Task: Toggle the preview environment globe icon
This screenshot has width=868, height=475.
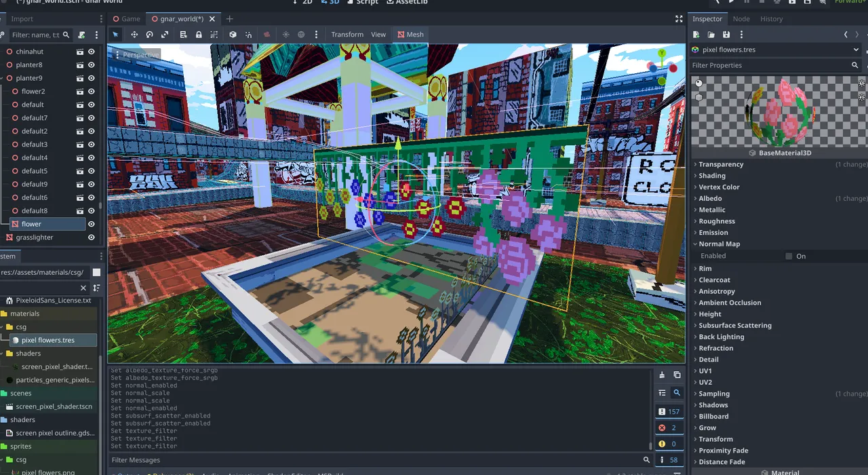Action: [301, 35]
